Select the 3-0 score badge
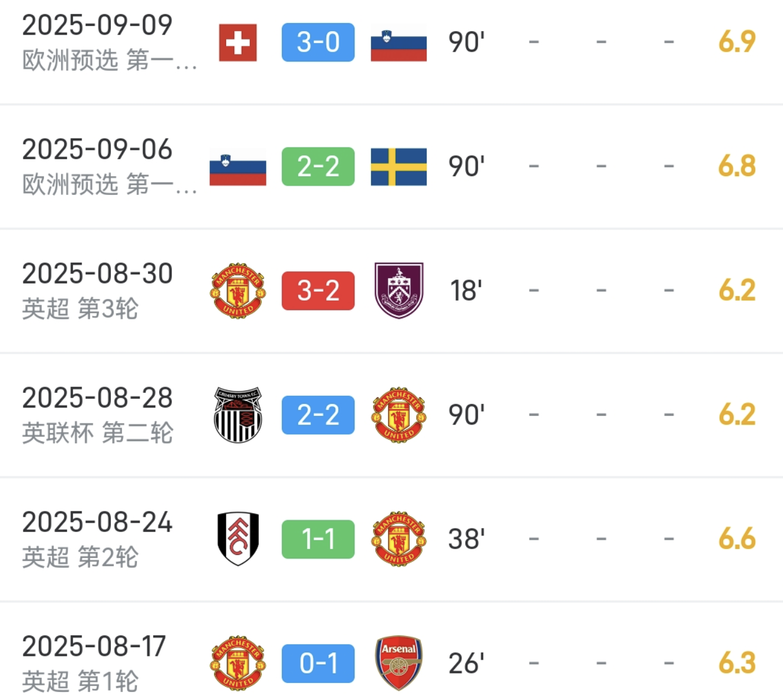Viewport: 783px width, 700px height. [x=318, y=42]
